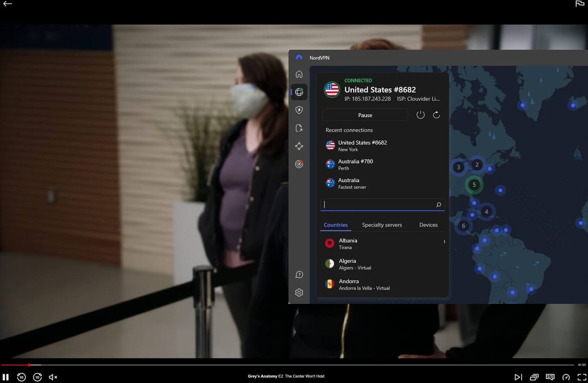Play next episode in video player
This screenshot has width=588, height=383.
(518, 377)
